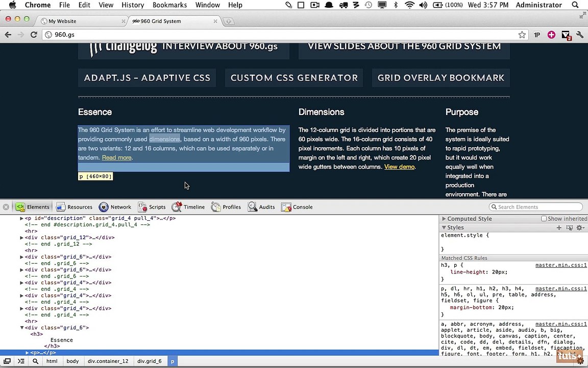
Task: Switch to the Profiles panel
Action: [x=226, y=207]
